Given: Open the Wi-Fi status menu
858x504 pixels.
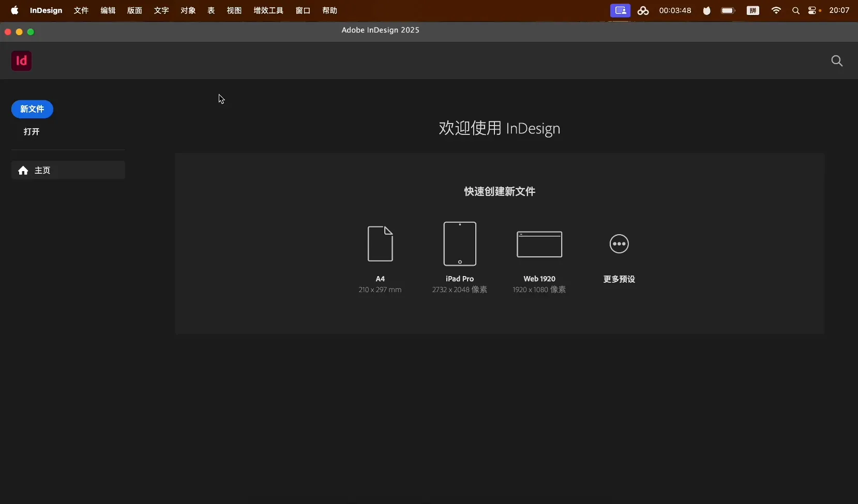Looking at the screenshot, I should click(776, 10).
